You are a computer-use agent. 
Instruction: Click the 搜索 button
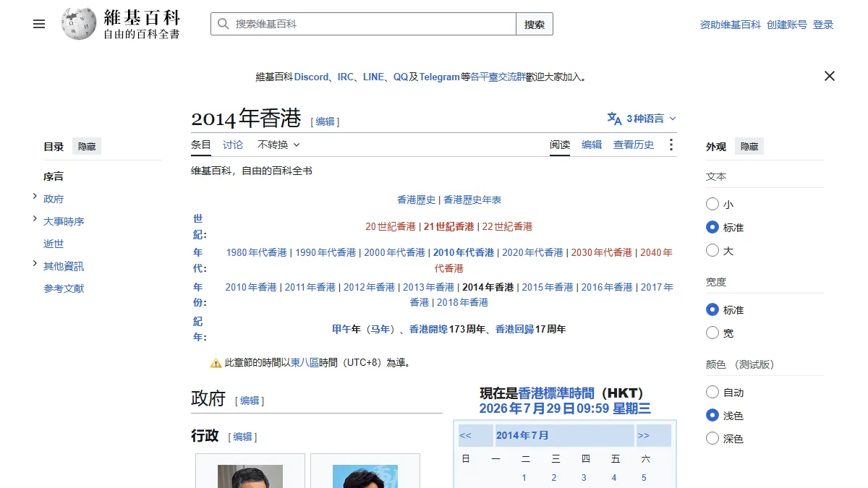click(x=535, y=24)
